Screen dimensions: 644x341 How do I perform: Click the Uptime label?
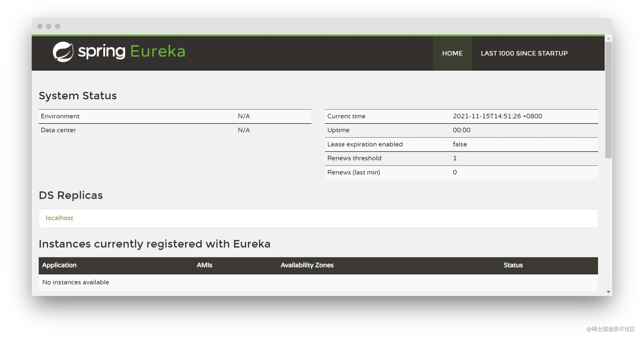(x=338, y=130)
